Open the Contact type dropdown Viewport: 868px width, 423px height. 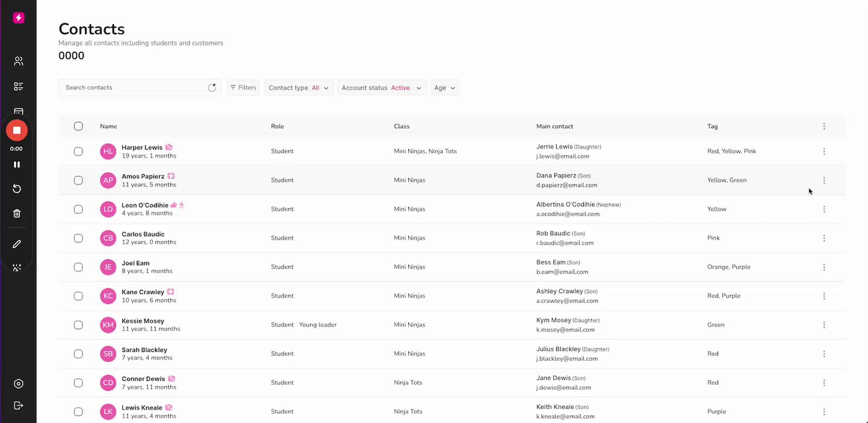299,88
